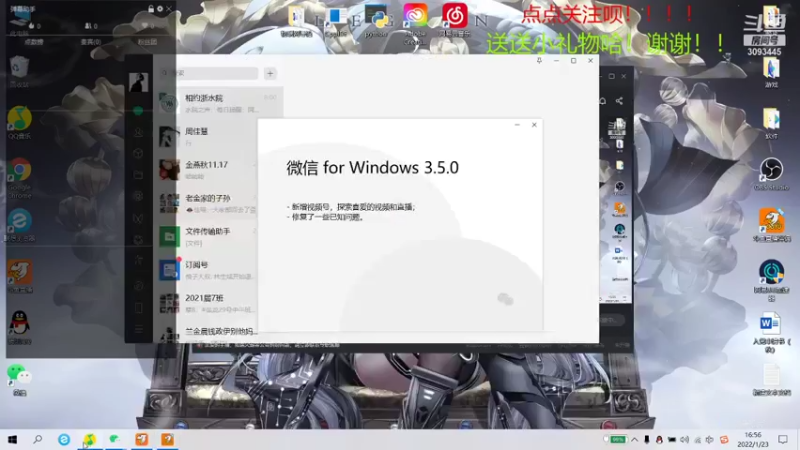Open the hamburger menu at WeChat sidebar bottom
This screenshot has width=800, height=450.
[138, 329]
